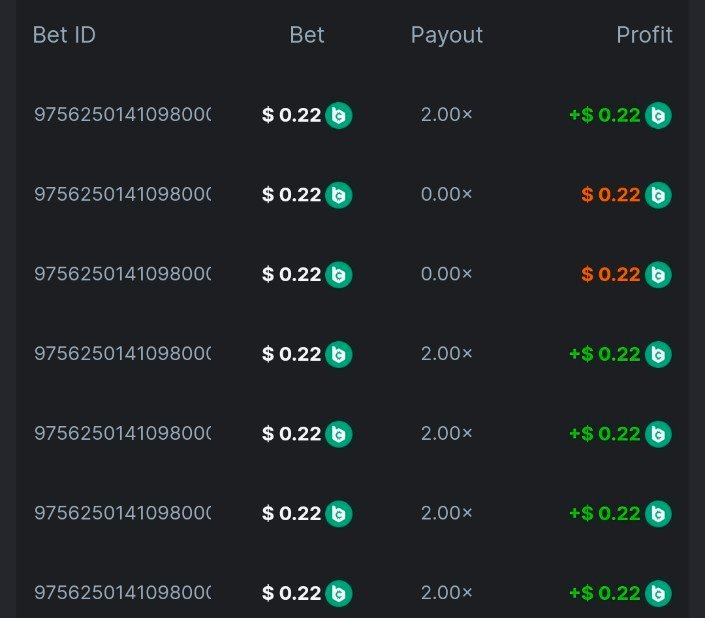Click the profit coin icon in the last row
The height and width of the screenshot is (618, 705).
pos(658,593)
